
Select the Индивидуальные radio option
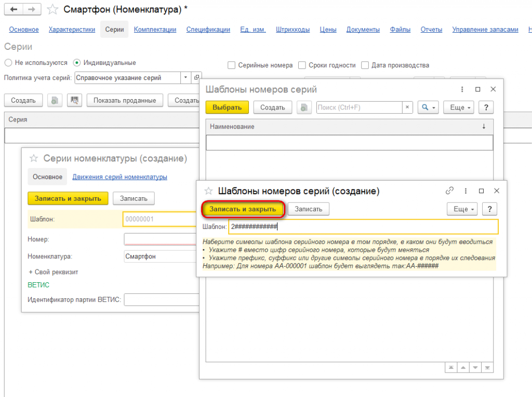(77, 63)
